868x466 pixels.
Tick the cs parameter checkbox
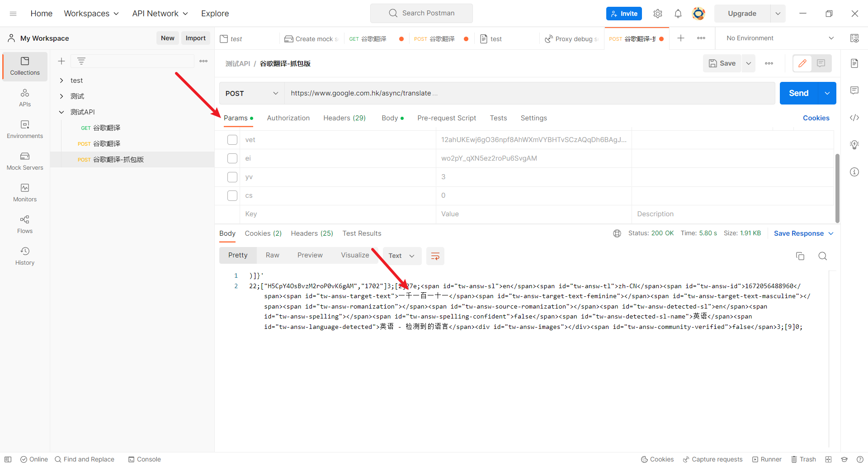232,195
